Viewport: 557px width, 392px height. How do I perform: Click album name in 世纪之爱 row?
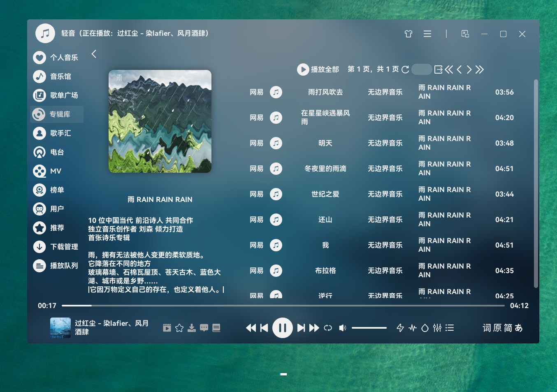pos(445,194)
